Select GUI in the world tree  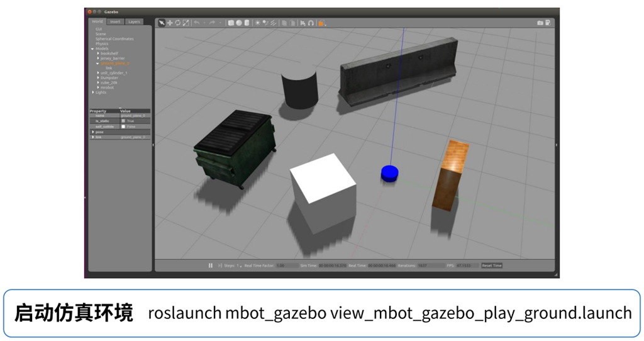(99, 29)
